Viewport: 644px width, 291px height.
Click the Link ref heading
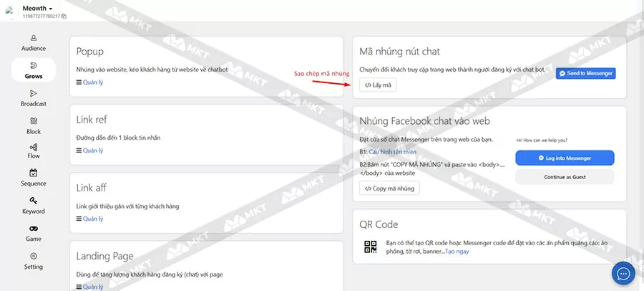point(92,120)
